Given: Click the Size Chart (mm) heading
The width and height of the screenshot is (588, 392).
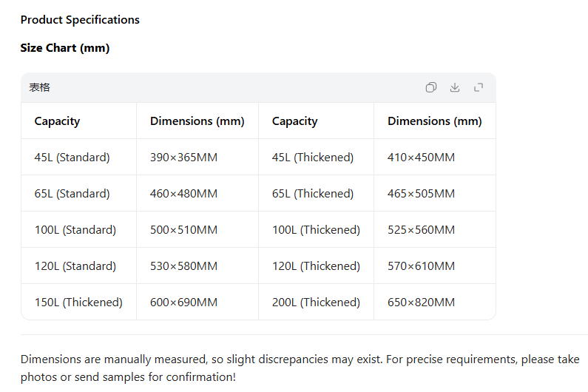Looking at the screenshot, I should coord(65,48).
